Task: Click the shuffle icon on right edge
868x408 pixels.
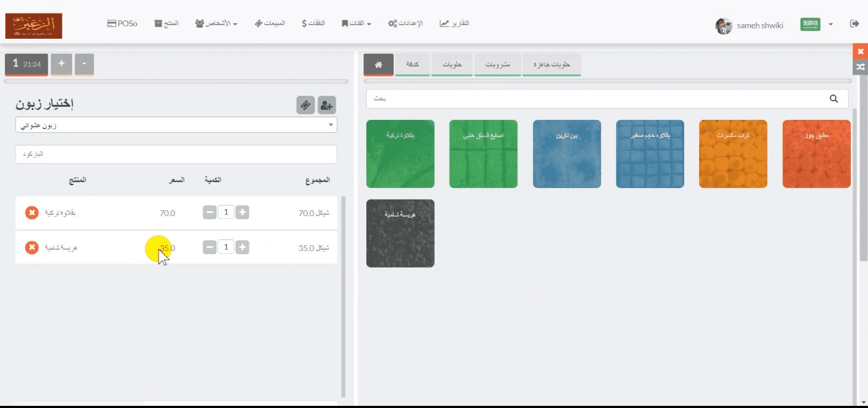Action: click(x=860, y=67)
